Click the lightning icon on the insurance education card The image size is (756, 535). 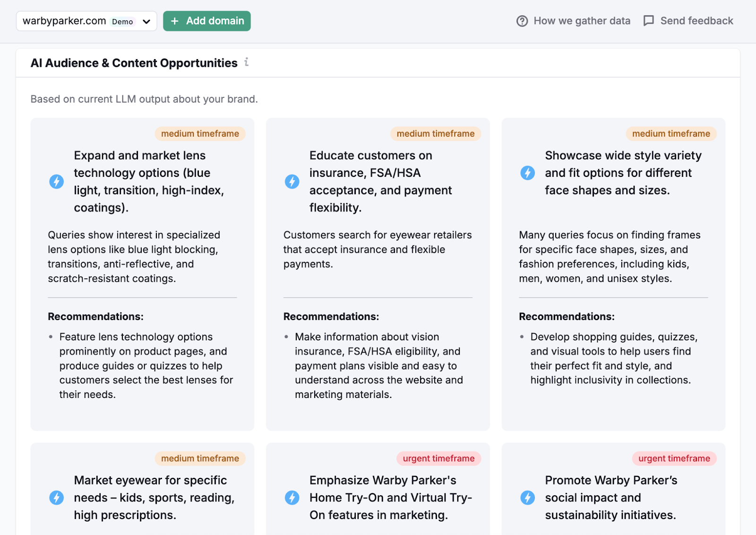pyautogui.click(x=292, y=181)
